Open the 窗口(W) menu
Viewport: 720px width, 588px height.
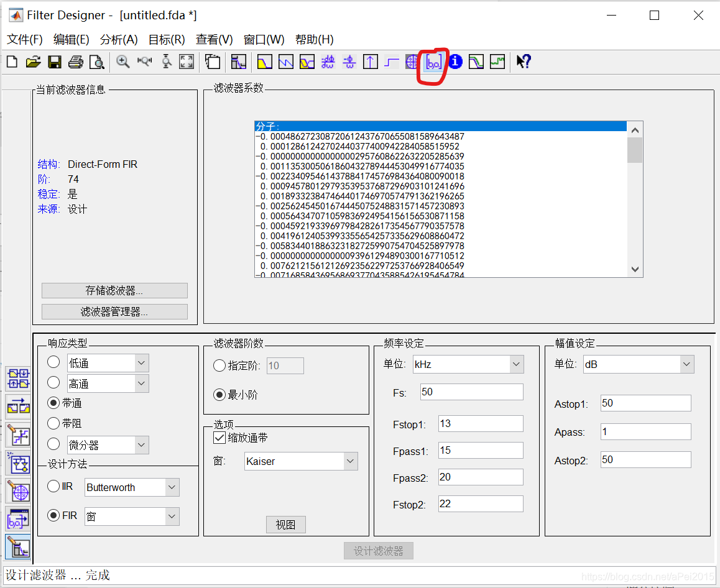coord(264,40)
